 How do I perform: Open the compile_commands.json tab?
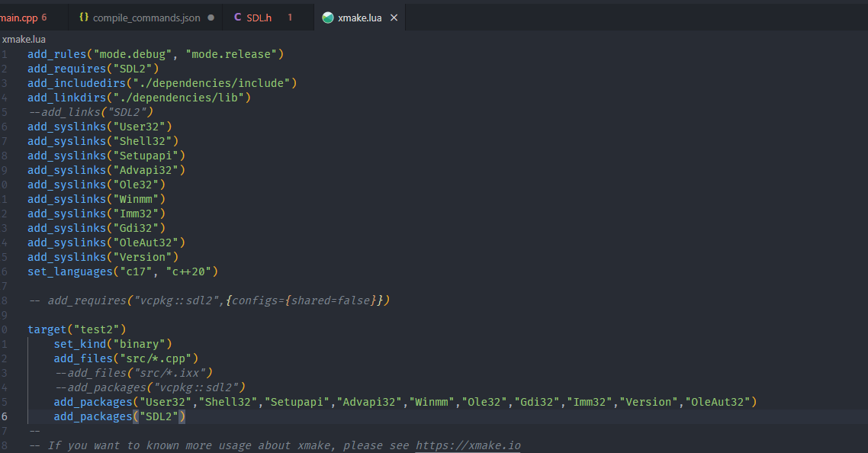(146, 18)
